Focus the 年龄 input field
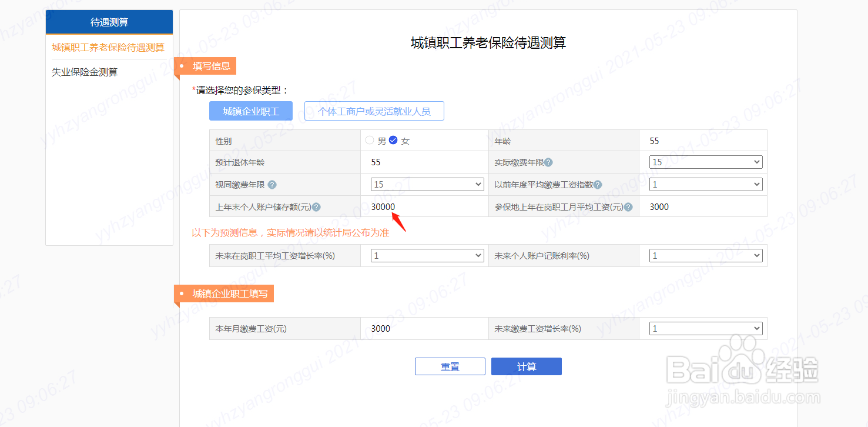Viewport: 868px width, 427px height. click(703, 141)
